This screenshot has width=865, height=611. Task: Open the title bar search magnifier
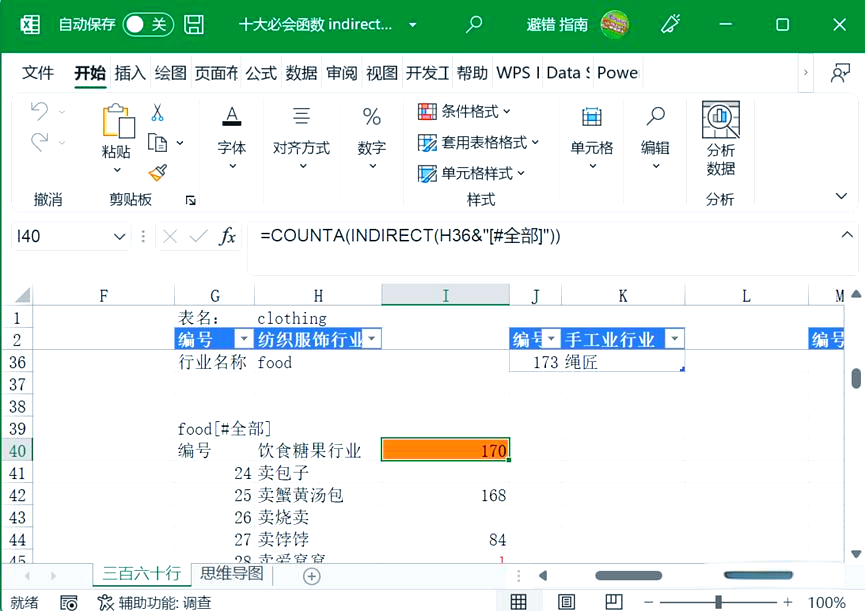pos(473,24)
